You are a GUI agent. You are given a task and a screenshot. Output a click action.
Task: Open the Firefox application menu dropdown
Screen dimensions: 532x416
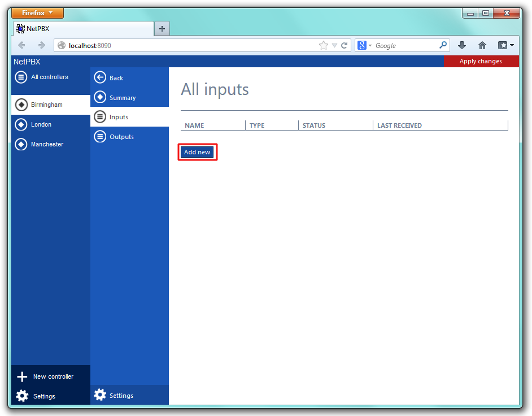(37, 13)
